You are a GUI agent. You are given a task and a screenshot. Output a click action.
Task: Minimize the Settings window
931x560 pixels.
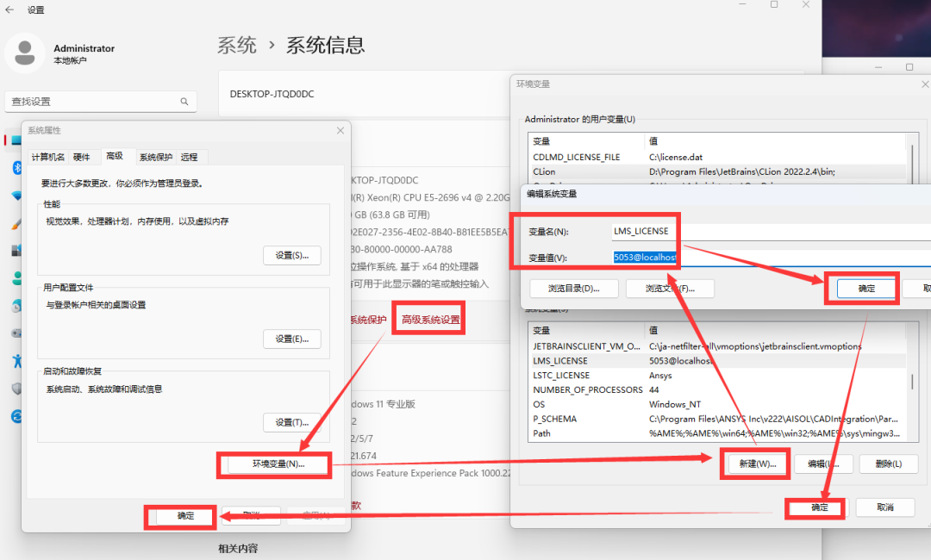coord(742,5)
